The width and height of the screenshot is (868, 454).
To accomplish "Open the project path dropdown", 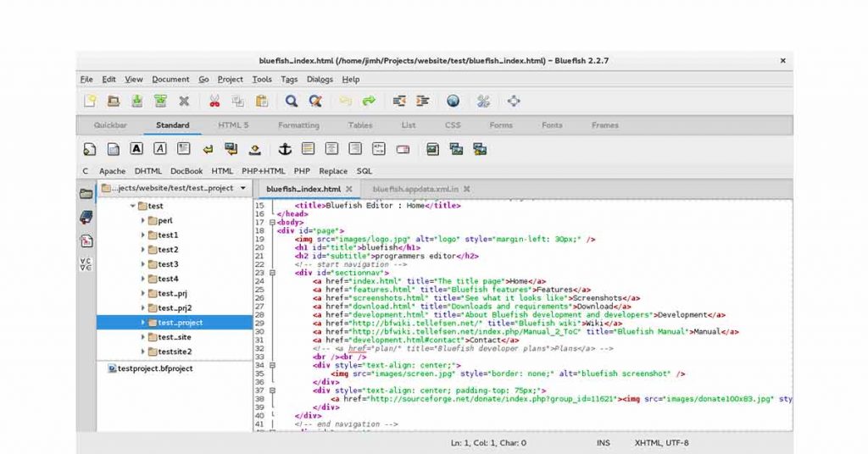I will pyautogui.click(x=243, y=189).
